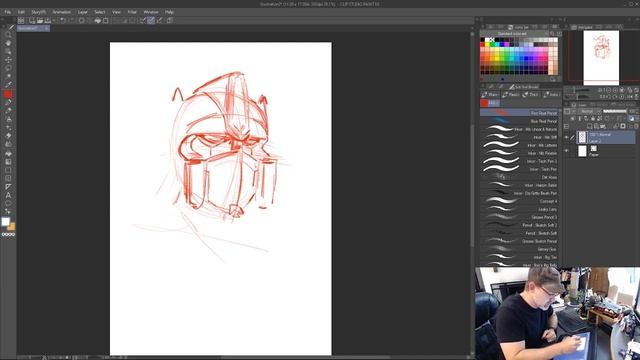Open the Animation menu

(x=62, y=12)
